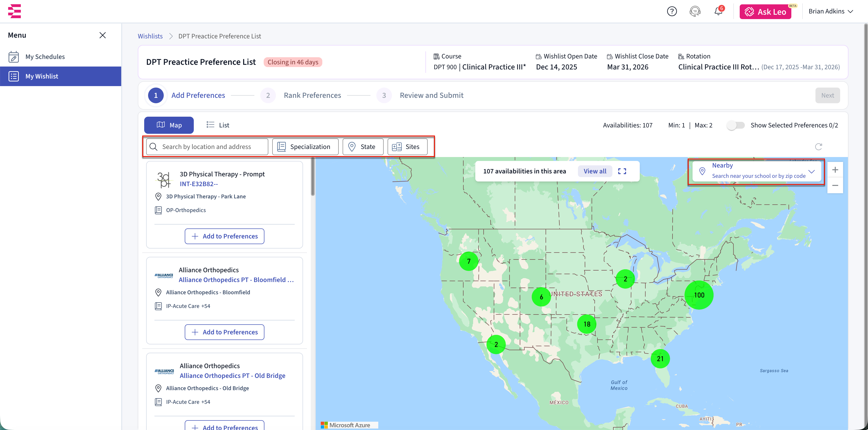Viewport: 868px width, 430px height.
Task: Close the Menu sidebar
Action: (x=102, y=35)
